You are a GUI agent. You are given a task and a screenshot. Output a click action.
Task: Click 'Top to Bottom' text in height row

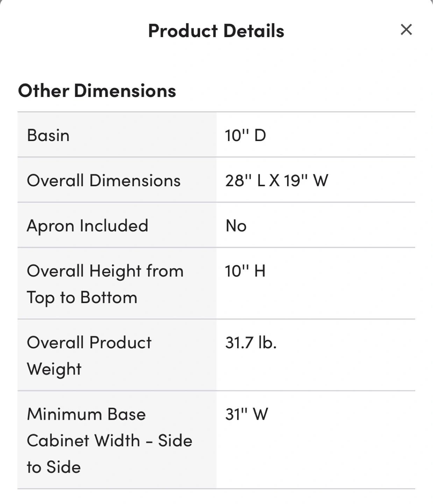tap(82, 298)
